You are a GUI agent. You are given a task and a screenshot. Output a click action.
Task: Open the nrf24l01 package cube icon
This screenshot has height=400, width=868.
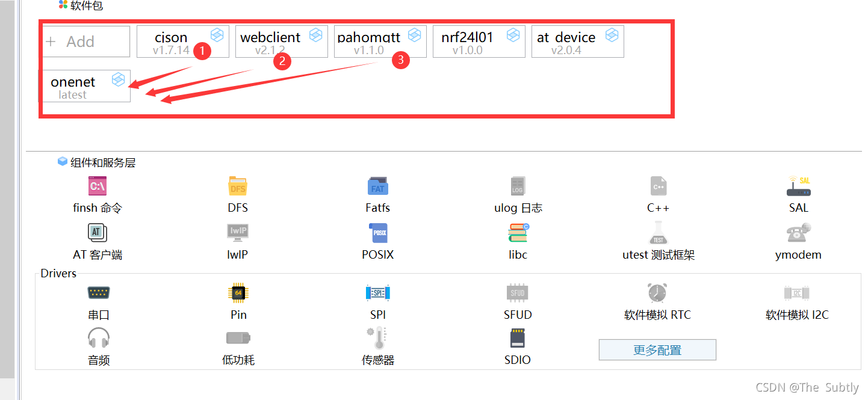tap(513, 35)
